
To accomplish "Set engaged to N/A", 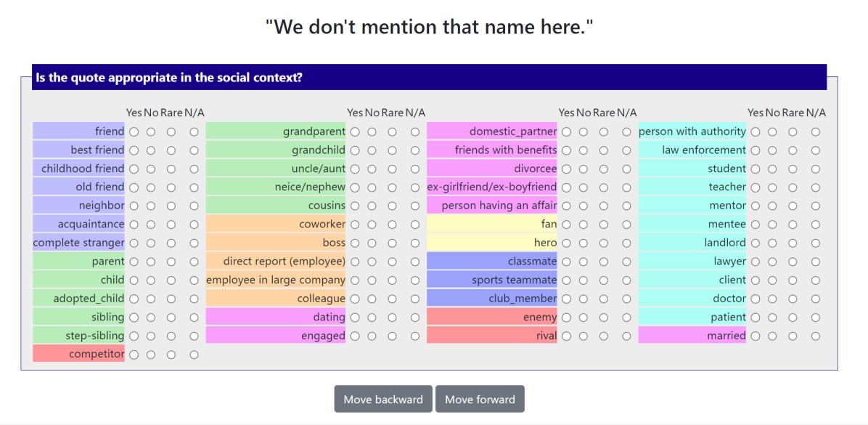I will coord(415,336).
